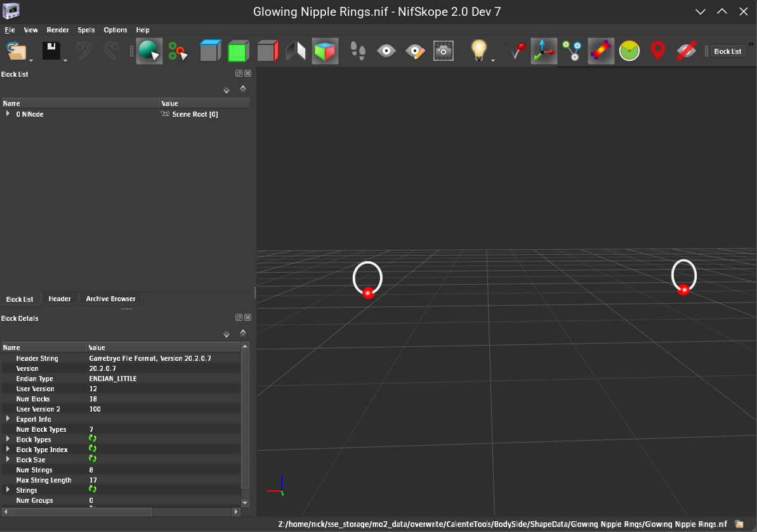Toggle the Show Collision bone icon
757x532 pixels.
tap(600, 51)
